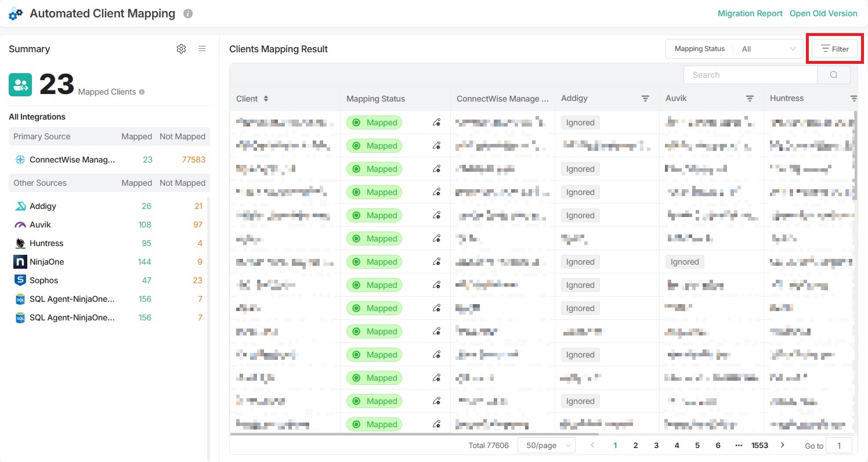Click the Filter button
The height and width of the screenshot is (462, 868).
point(834,49)
